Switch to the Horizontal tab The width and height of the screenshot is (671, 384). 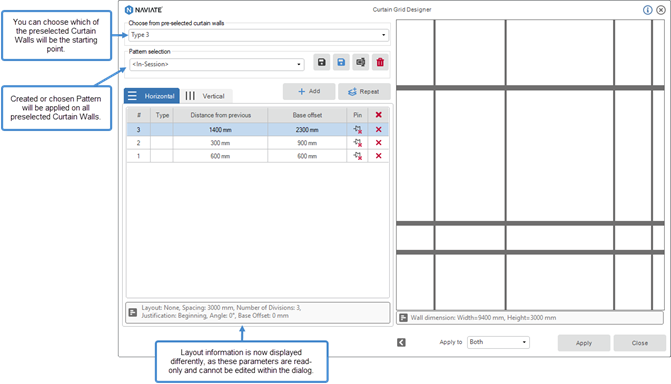(152, 96)
